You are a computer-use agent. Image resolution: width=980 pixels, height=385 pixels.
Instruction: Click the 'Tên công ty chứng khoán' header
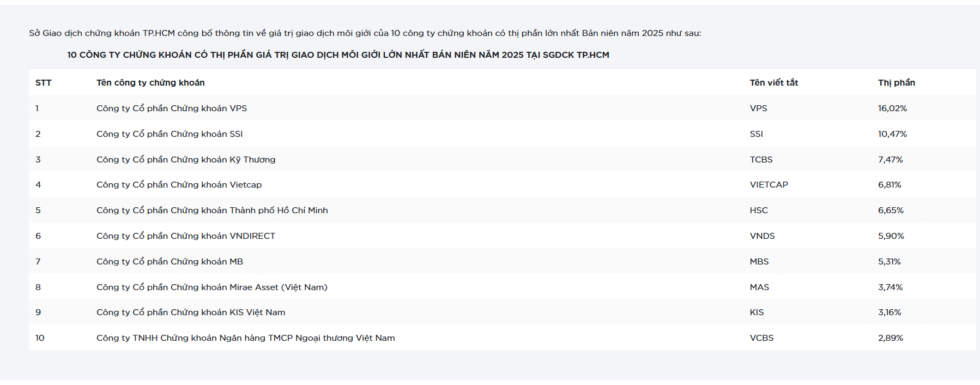150,83
